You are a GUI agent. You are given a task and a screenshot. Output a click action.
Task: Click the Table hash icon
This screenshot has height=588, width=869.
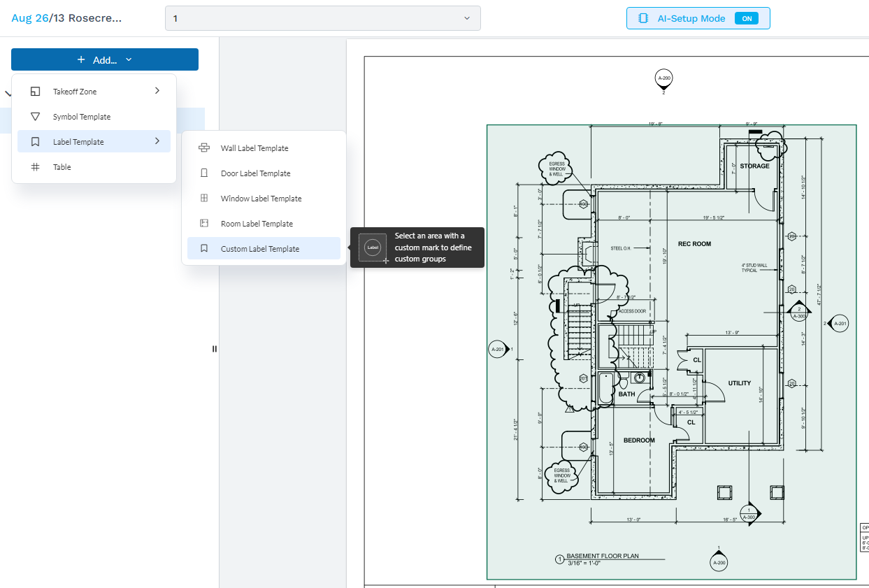(x=35, y=167)
